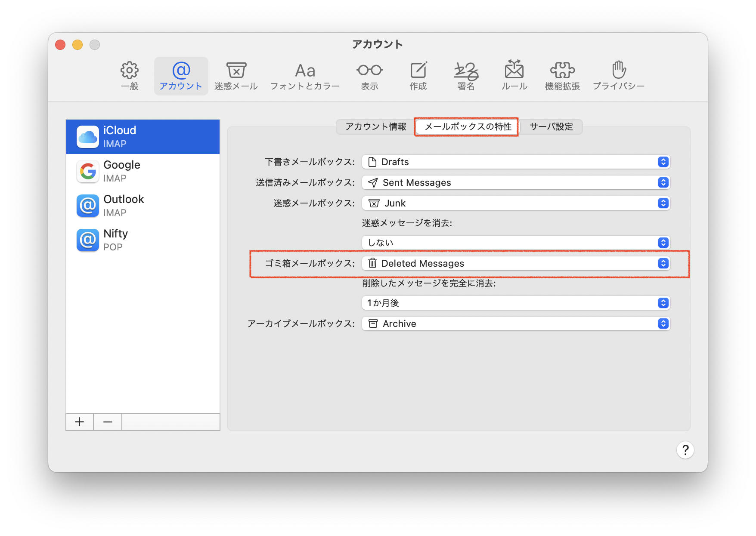This screenshot has height=536, width=756.
Task: Open the 迷惑メール junk mail preferences
Action: point(236,76)
